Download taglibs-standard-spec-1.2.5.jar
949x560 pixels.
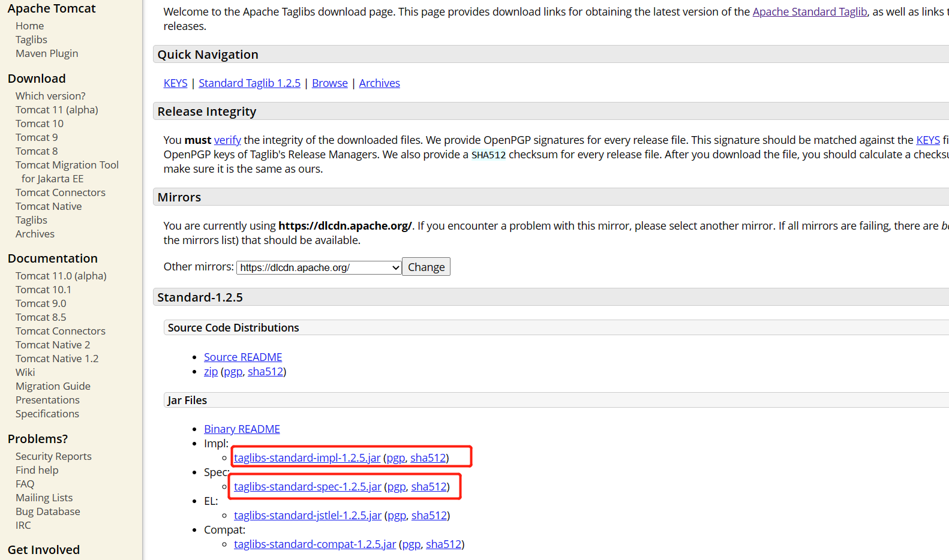308,487
